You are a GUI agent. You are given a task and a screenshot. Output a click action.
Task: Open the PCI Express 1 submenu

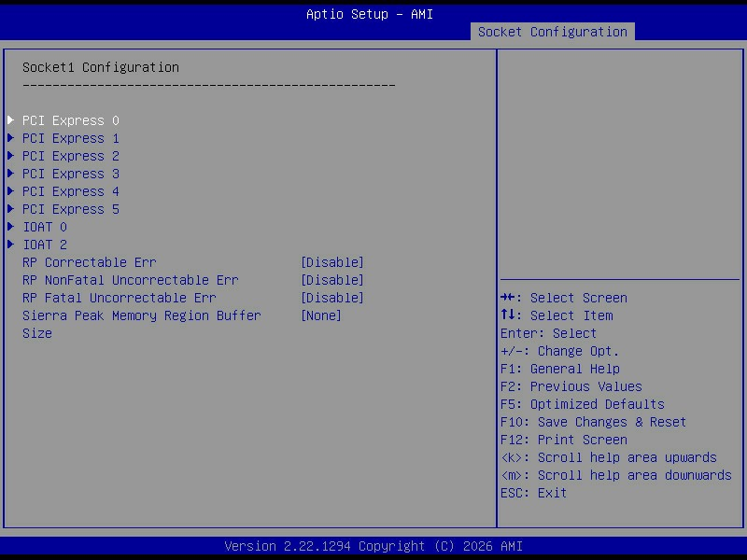pyautogui.click(x=71, y=138)
